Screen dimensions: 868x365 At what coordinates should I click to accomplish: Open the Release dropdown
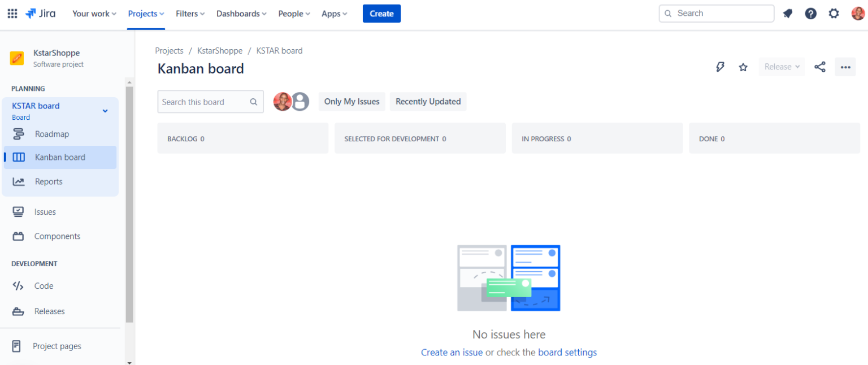click(781, 67)
